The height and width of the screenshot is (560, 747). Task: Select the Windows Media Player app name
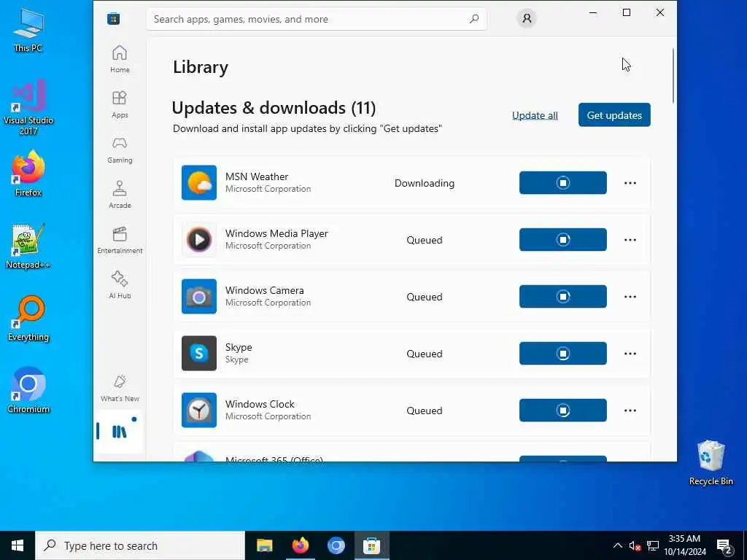[276, 233]
